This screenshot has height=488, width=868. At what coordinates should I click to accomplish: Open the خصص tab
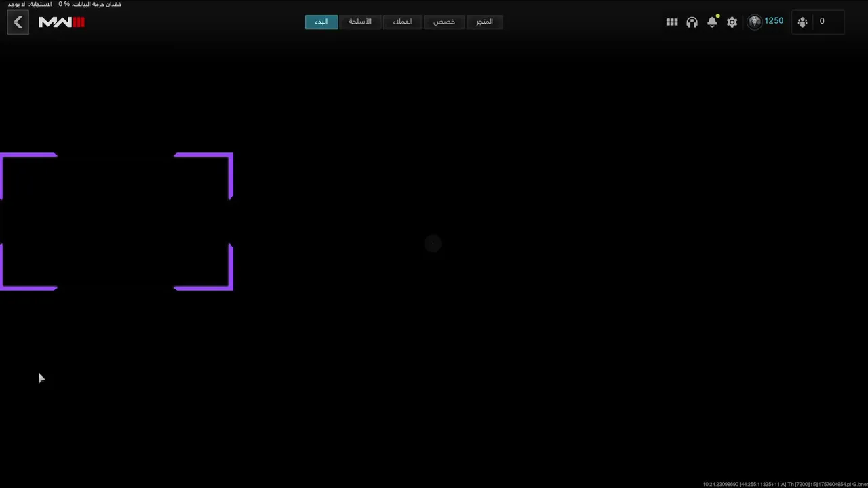(x=444, y=22)
